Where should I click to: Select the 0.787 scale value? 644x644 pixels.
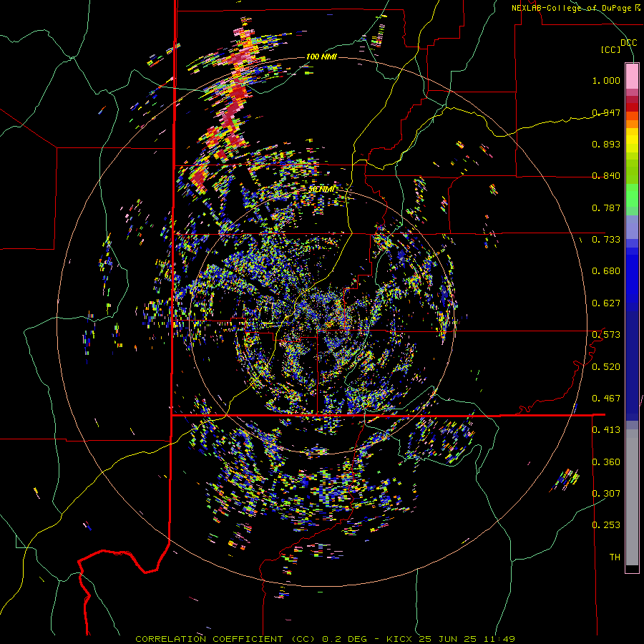(606, 208)
